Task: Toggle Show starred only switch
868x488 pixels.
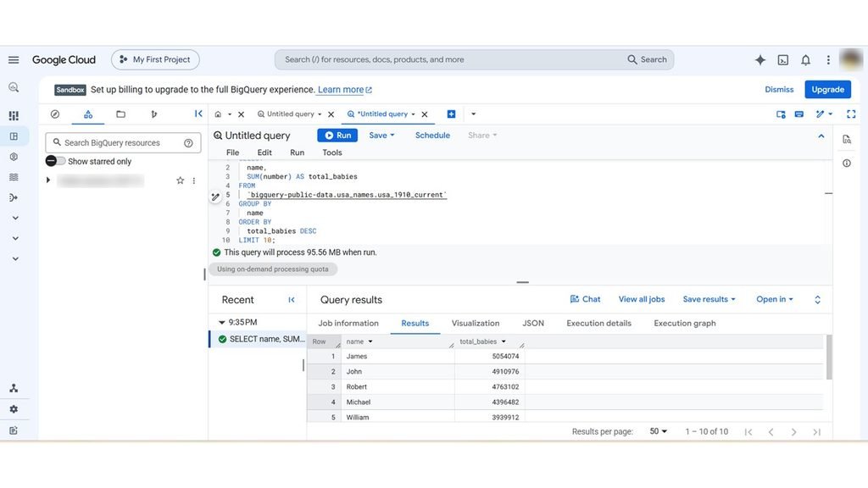Action: [x=55, y=161]
